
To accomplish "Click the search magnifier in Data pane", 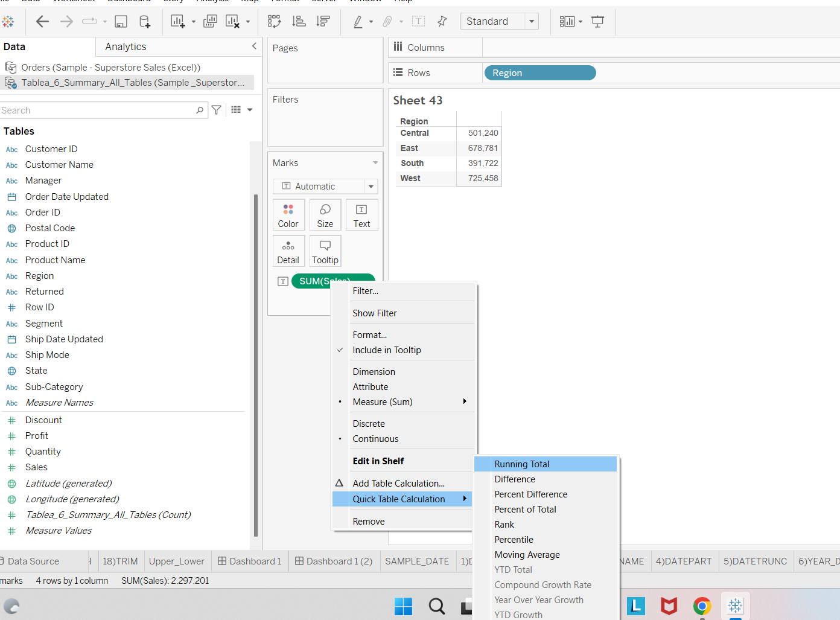I will pos(200,110).
